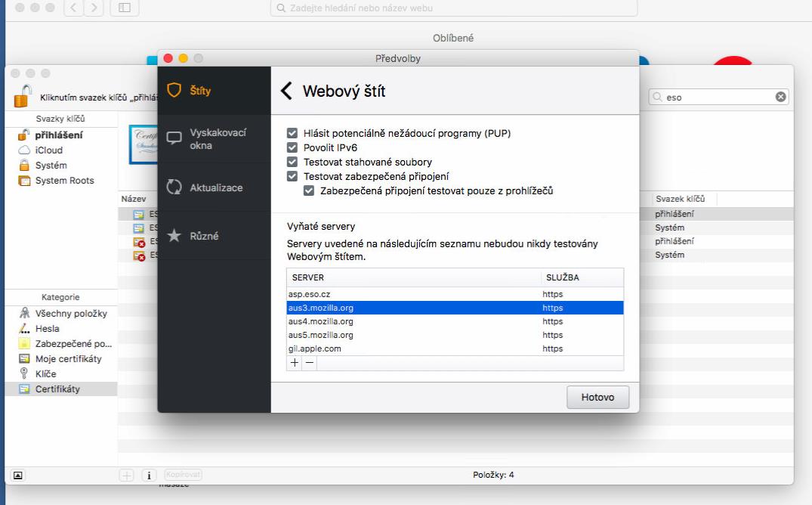
Task: Toggle Testovat stahované soubory checkbox
Action: click(292, 162)
